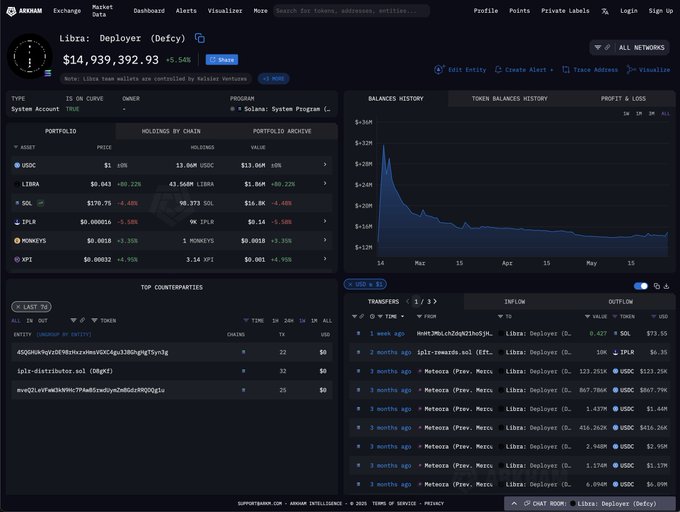Expand the IPLR portfolio row chevron

pos(325,222)
